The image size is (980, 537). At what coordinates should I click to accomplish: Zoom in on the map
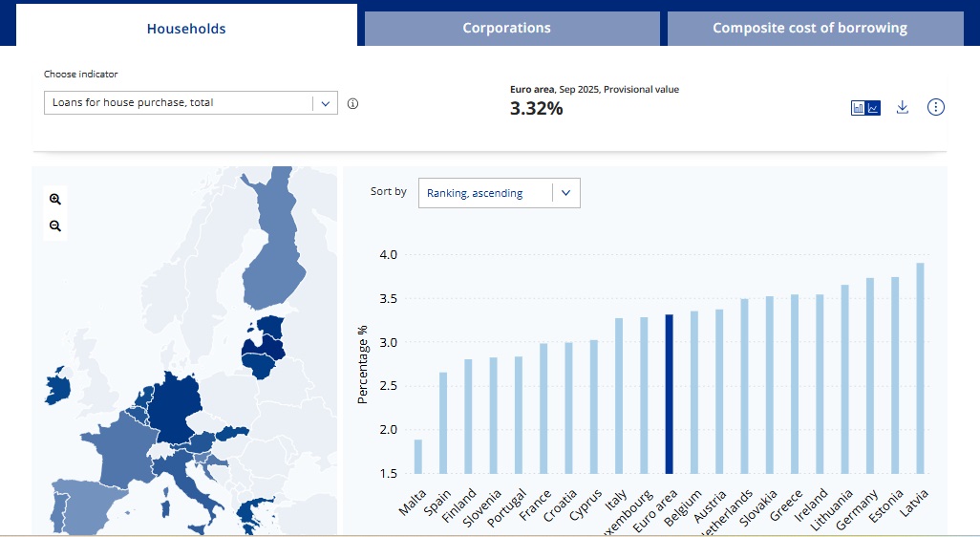[x=55, y=199]
